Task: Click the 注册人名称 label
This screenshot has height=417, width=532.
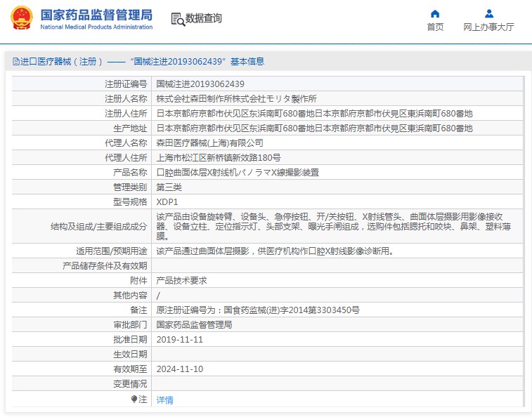Action: pyautogui.click(x=126, y=99)
